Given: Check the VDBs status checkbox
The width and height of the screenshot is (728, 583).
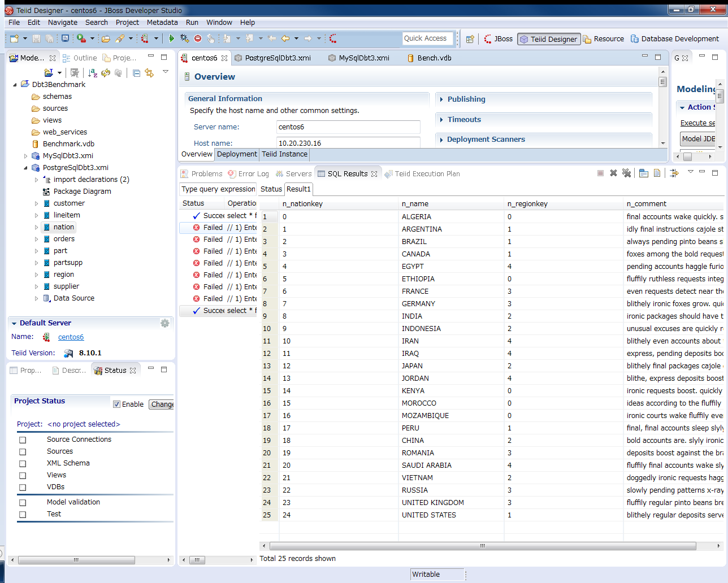Looking at the screenshot, I should coord(23,487).
